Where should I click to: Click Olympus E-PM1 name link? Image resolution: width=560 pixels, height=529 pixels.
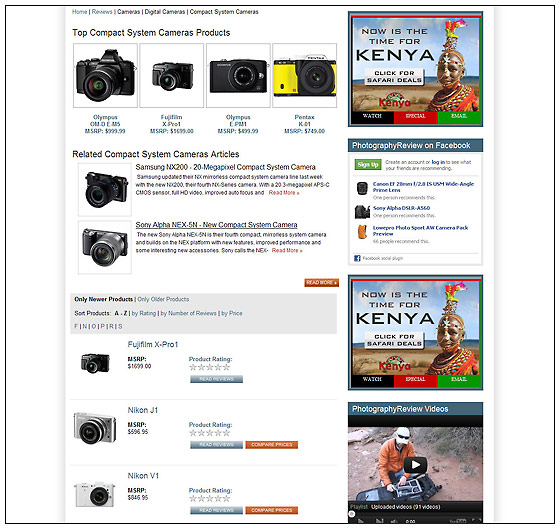[x=238, y=121]
